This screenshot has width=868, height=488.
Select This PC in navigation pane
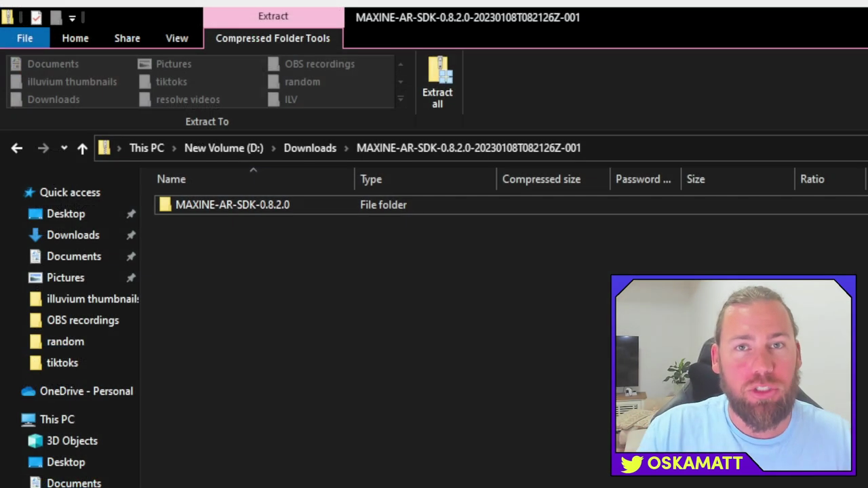[x=57, y=420]
